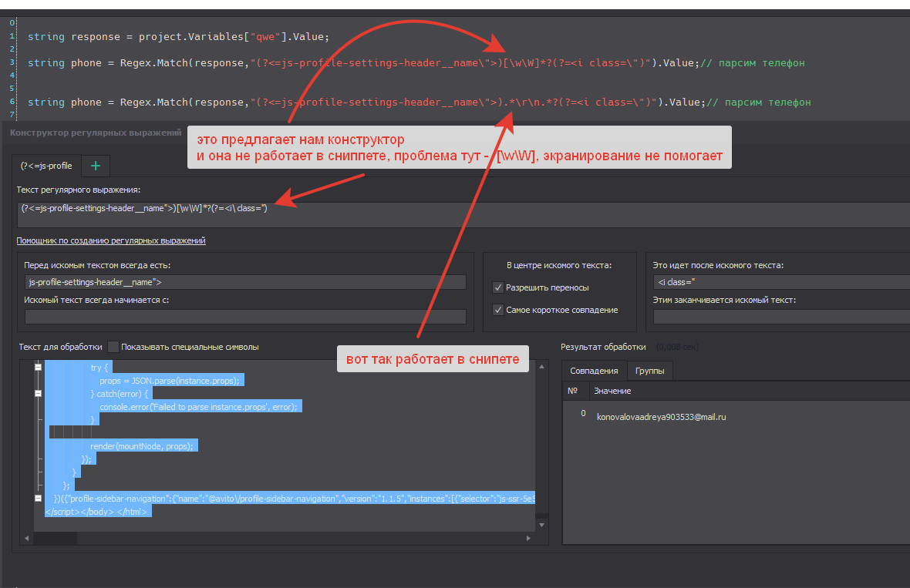Click the horizontal scrollbar thumb under the text area

tap(55, 538)
